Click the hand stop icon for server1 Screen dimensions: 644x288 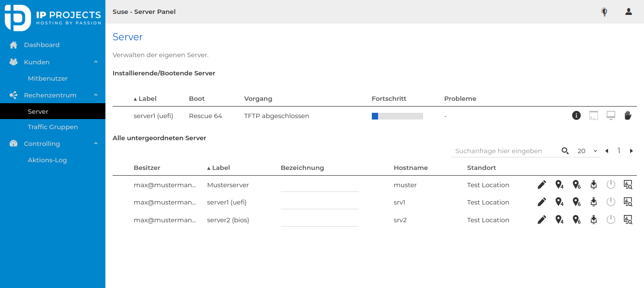click(628, 115)
